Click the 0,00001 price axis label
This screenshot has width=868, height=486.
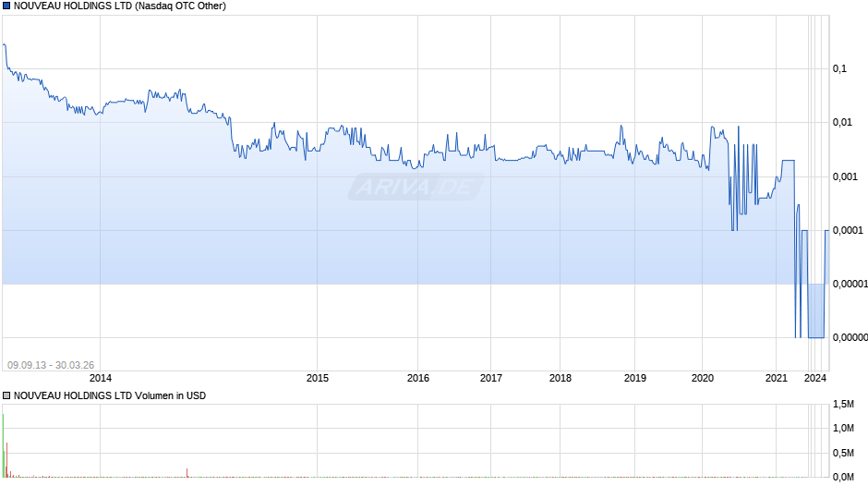850,285
